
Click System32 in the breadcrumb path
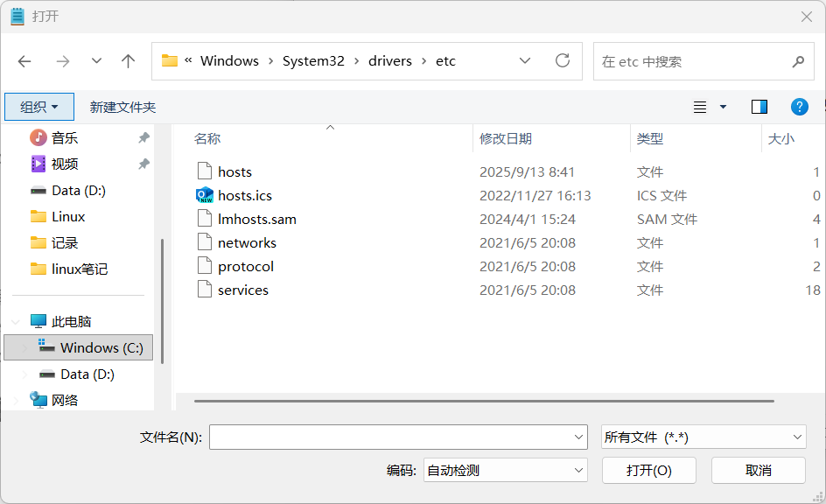(313, 61)
